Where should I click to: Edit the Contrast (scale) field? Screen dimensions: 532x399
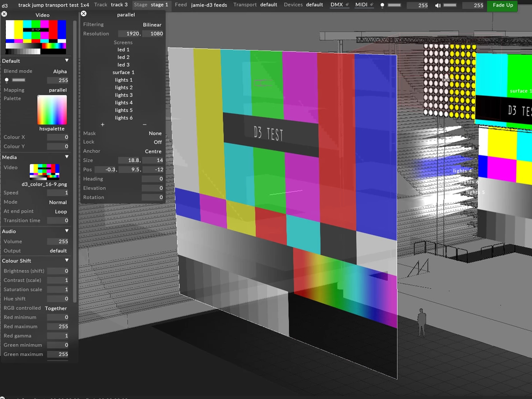(58, 281)
